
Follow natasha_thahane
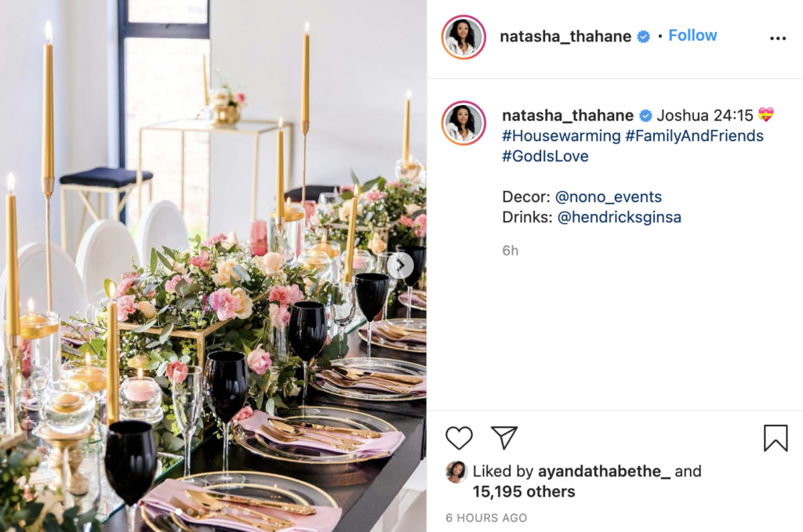(x=692, y=36)
